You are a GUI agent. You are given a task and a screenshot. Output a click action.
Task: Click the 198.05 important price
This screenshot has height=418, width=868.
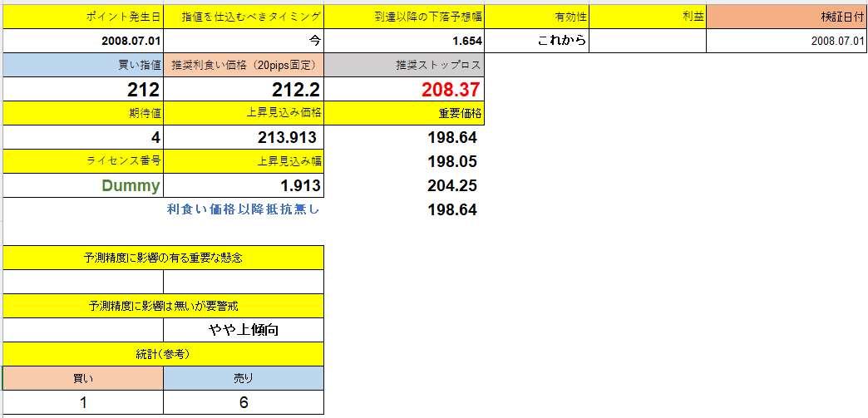point(451,162)
